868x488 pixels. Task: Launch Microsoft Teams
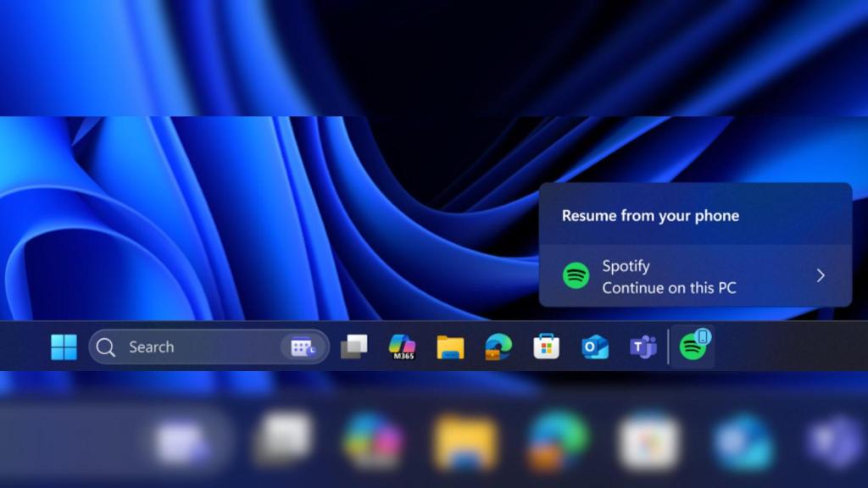coord(644,347)
